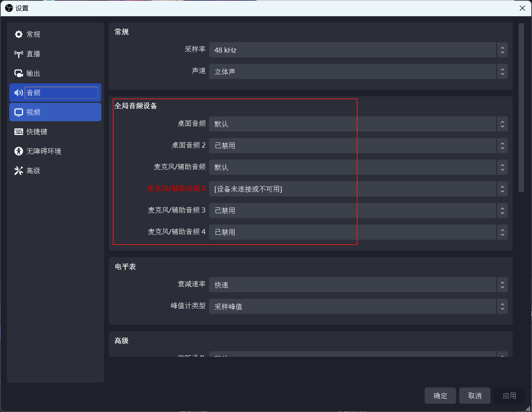
Task: Click the vertical scrollbar of the settings panel
Action: 521,108
